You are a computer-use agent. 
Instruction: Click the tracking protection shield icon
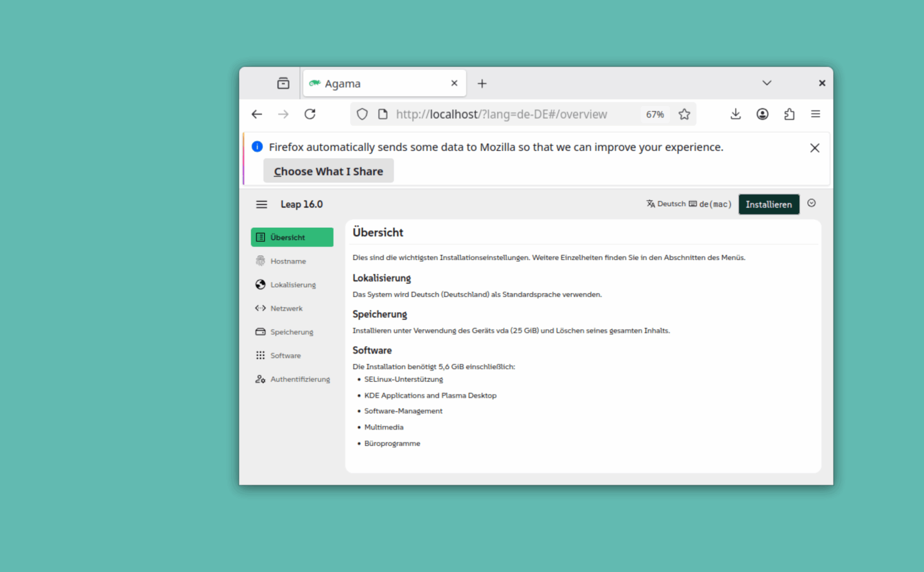coord(362,114)
